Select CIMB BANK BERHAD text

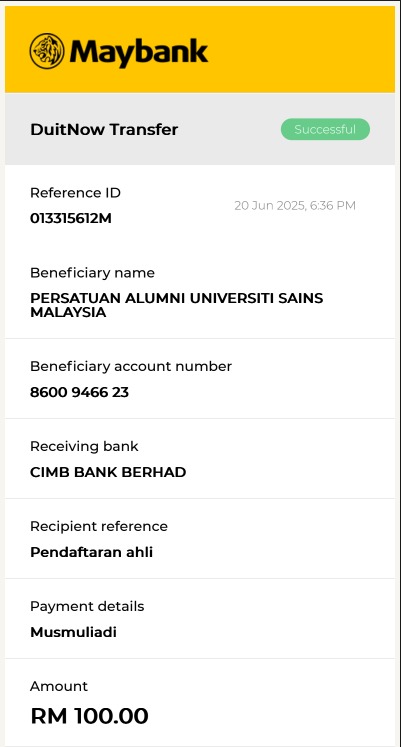108,473
